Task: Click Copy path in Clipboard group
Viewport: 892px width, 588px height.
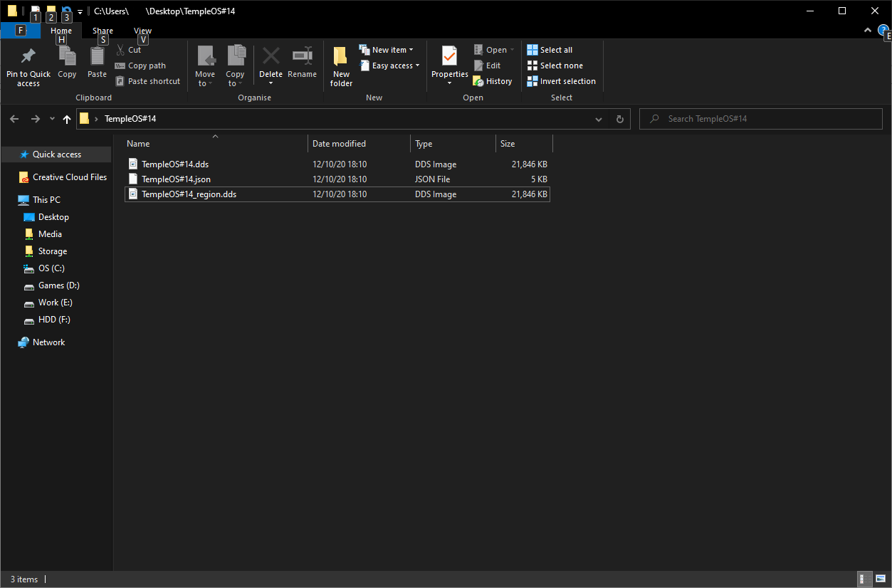Action: pos(140,65)
